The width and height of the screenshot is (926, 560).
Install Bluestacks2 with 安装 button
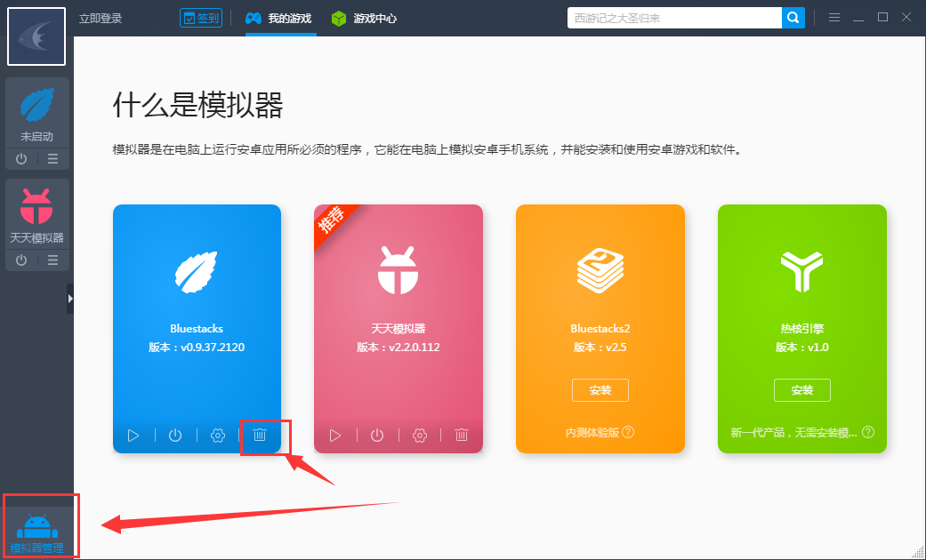[x=600, y=390]
